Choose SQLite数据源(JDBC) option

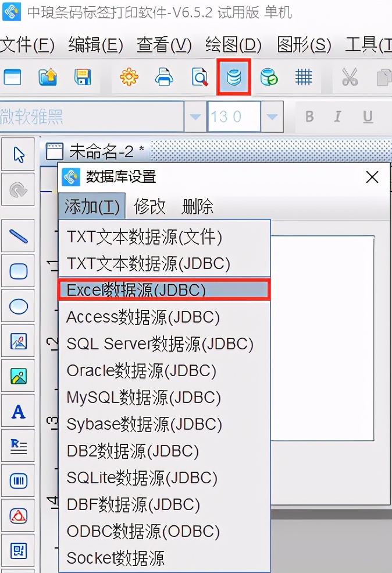pos(164,477)
